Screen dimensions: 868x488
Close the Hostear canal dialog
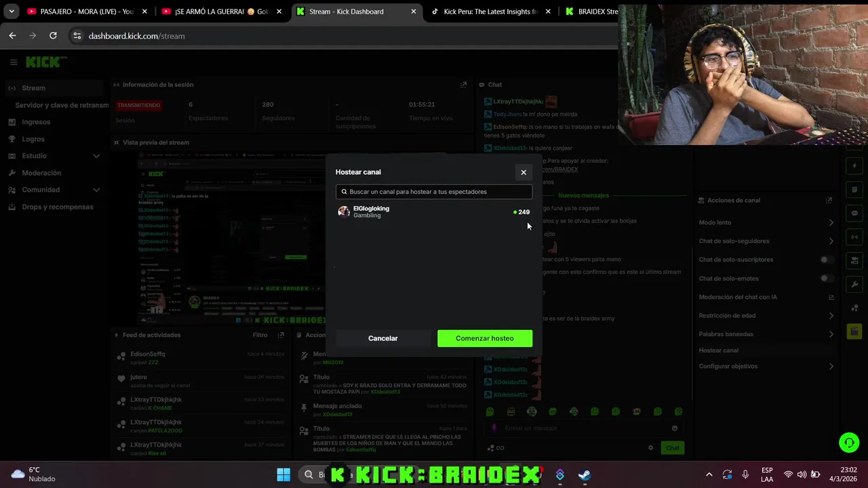[x=524, y=172]
